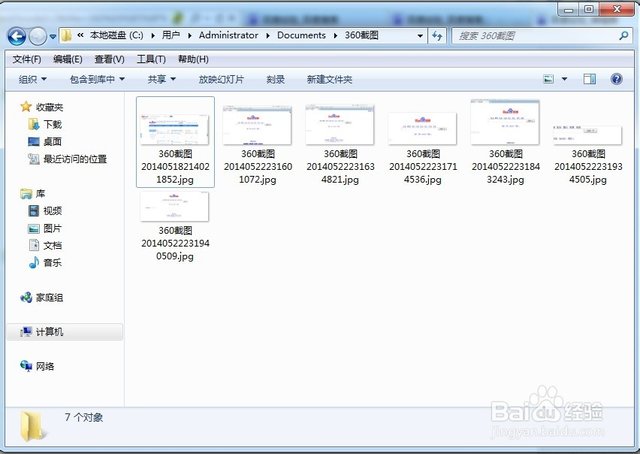
Task: Click the greyed Forward navigation arrow
Action: (38, 36)
